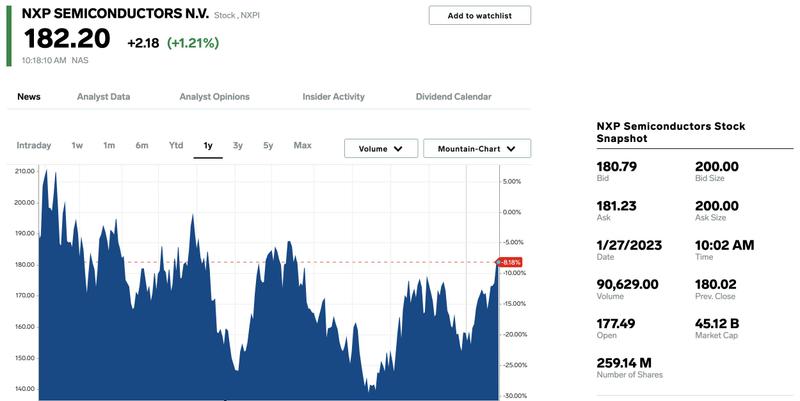Click the 200.00 Bid Size value

tap(717, 166)
